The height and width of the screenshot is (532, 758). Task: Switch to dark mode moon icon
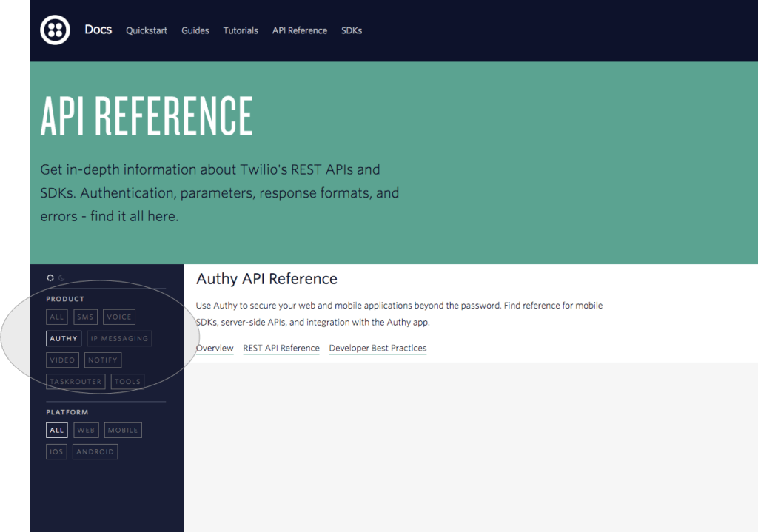tap(61, 278)
